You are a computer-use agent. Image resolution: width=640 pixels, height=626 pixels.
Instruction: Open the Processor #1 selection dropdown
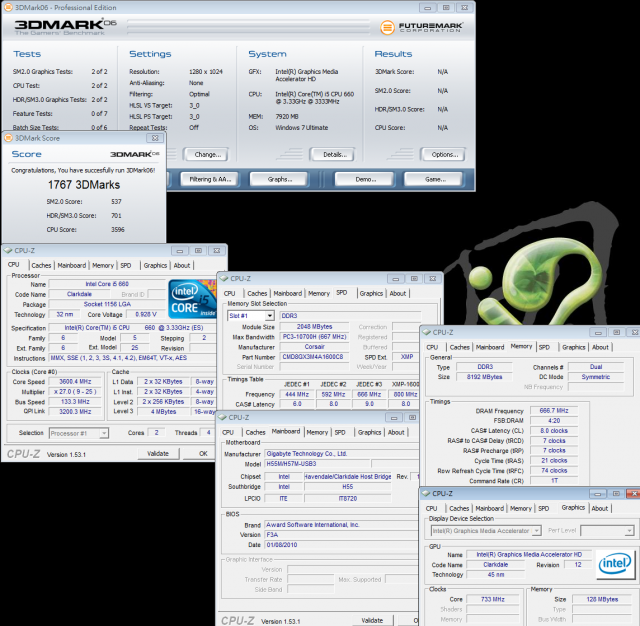point(104,433)
